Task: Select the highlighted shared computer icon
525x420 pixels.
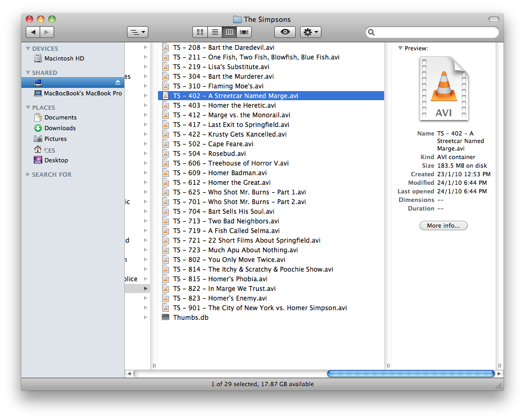Action: 38,82
